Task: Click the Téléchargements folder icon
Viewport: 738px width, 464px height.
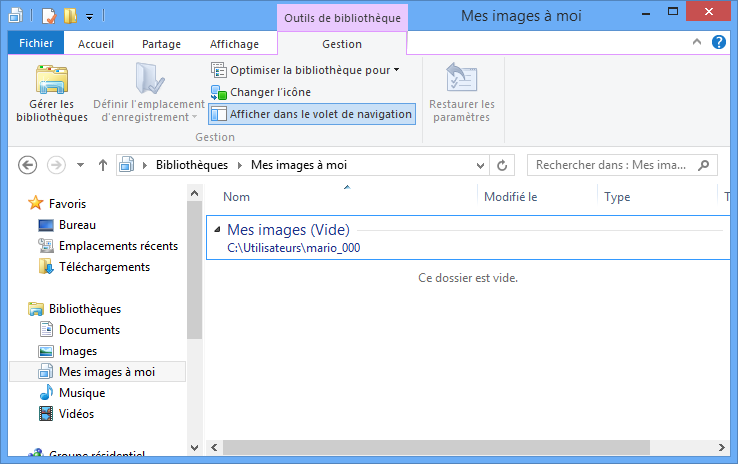Action: [46, 267]
